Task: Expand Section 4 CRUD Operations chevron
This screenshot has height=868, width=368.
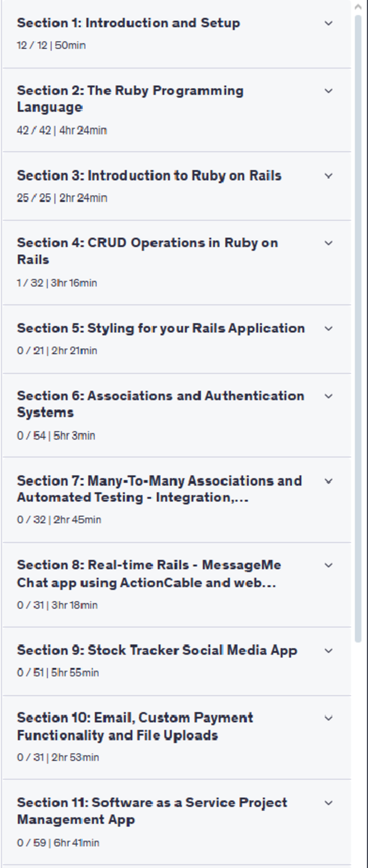Action: [328, 243]
